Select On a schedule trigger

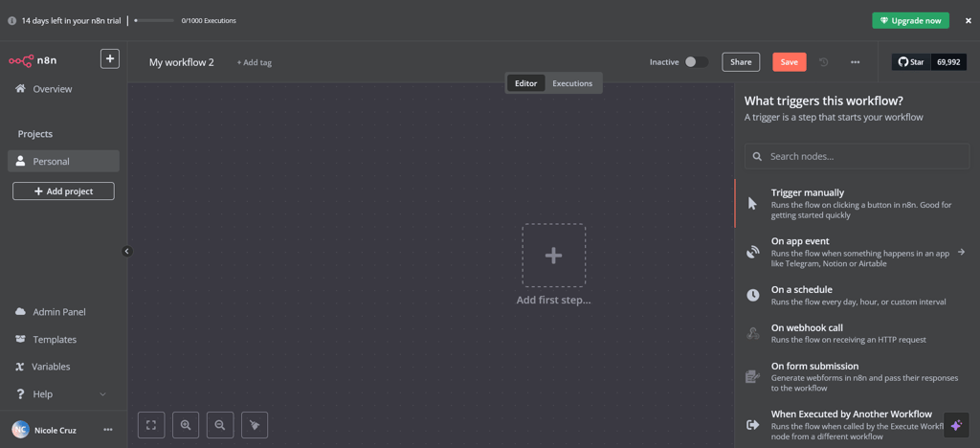[x=857, y=295]
